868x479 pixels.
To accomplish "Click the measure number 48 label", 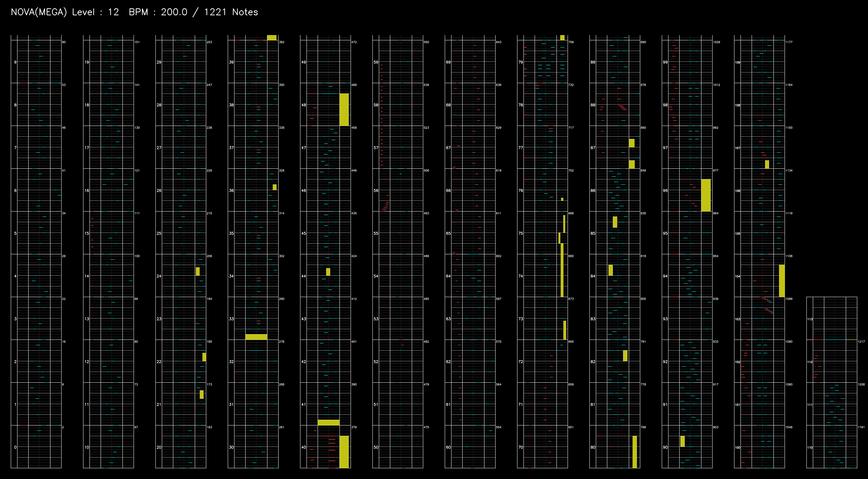I will [x=304, y=105].
